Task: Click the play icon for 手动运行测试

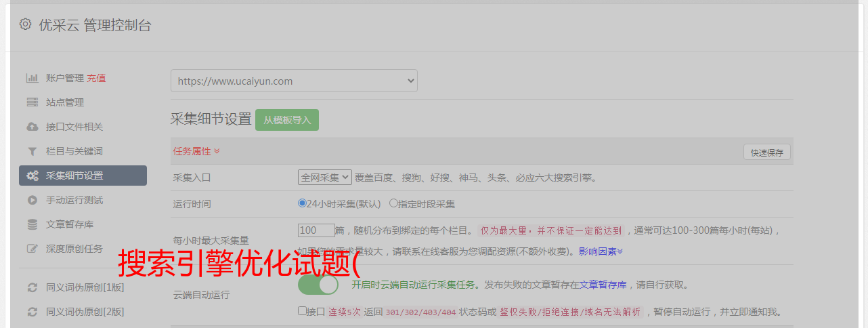Action: tap(32, 200)
